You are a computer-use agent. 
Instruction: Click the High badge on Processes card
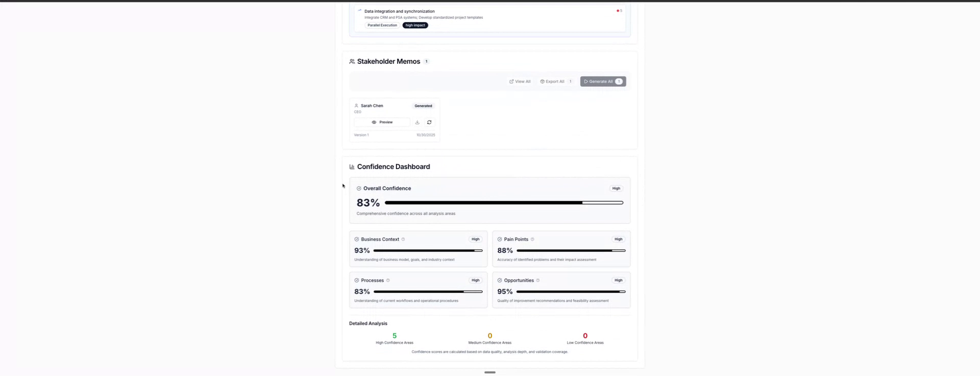tap(475, 280)
